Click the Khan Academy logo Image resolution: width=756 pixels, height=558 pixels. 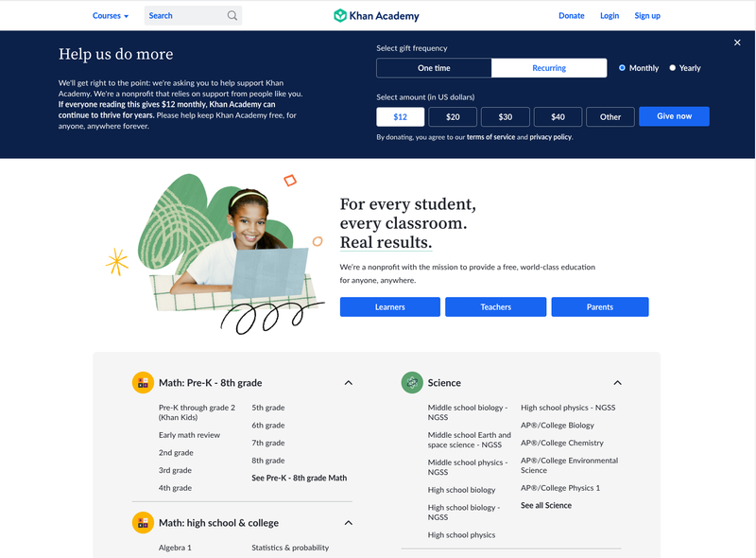[x=376, y=15]
